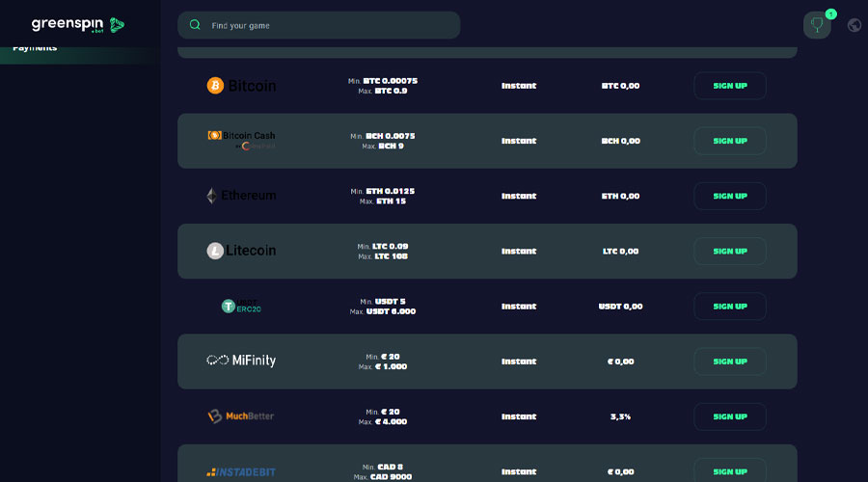Open the trophy notifications icon
868x482 pixels.
click(817, 25)
